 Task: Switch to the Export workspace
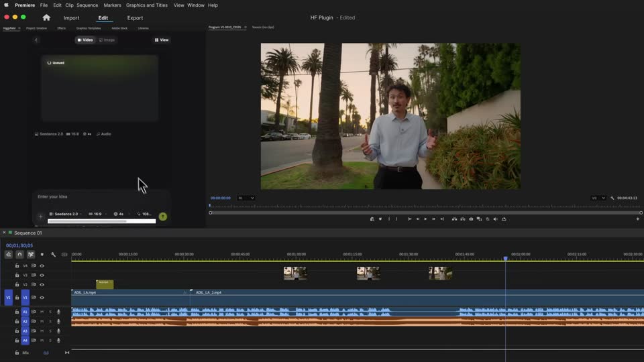click(135, 18)
